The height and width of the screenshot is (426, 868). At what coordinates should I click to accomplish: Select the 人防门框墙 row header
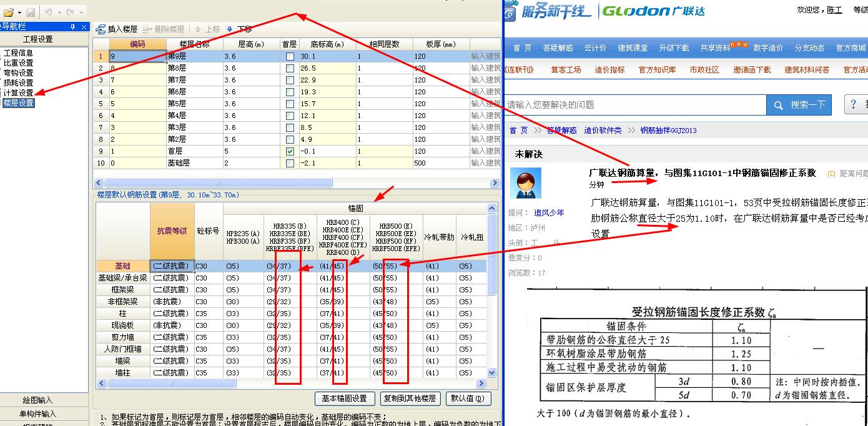pyautogui.click(x=123, y=349)
